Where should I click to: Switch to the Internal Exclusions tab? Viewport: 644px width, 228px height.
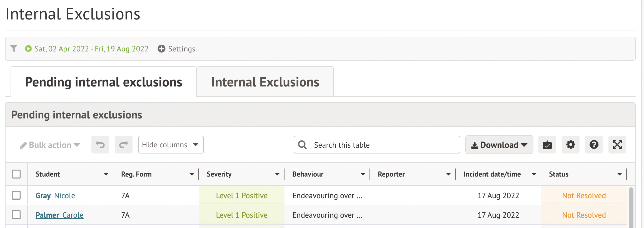click(265, 82)
